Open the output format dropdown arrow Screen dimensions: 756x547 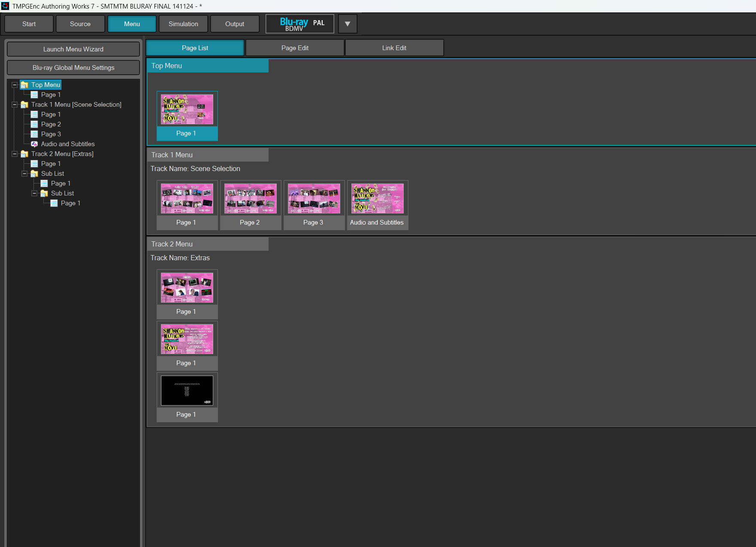click(x=348, y=24)
